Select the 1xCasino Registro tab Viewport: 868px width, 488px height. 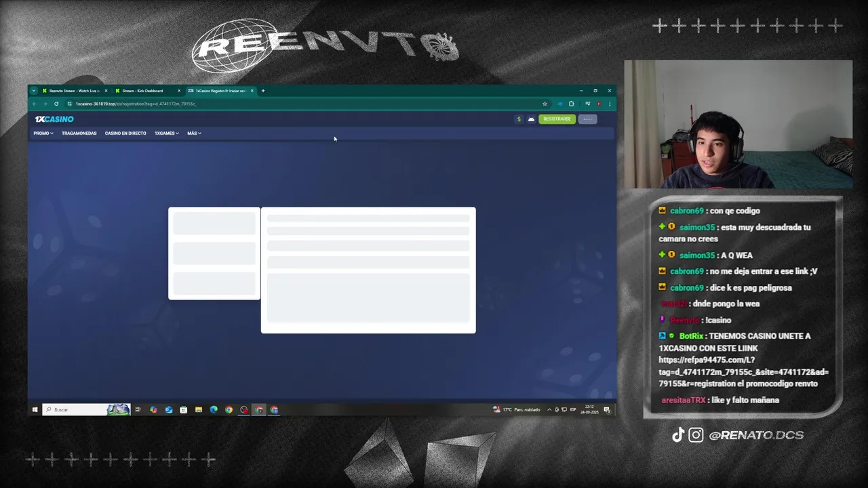[x=220, y=91]
